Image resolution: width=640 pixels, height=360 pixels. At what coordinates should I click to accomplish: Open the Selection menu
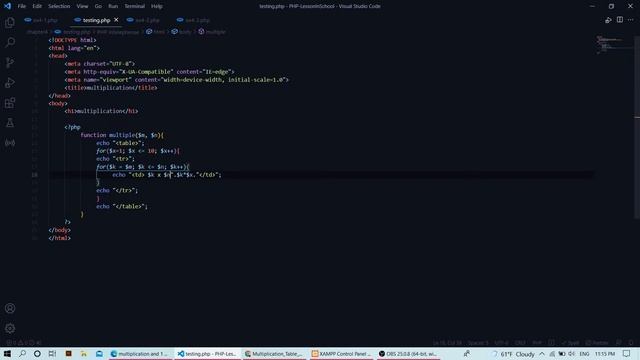[x=59, y=6]
